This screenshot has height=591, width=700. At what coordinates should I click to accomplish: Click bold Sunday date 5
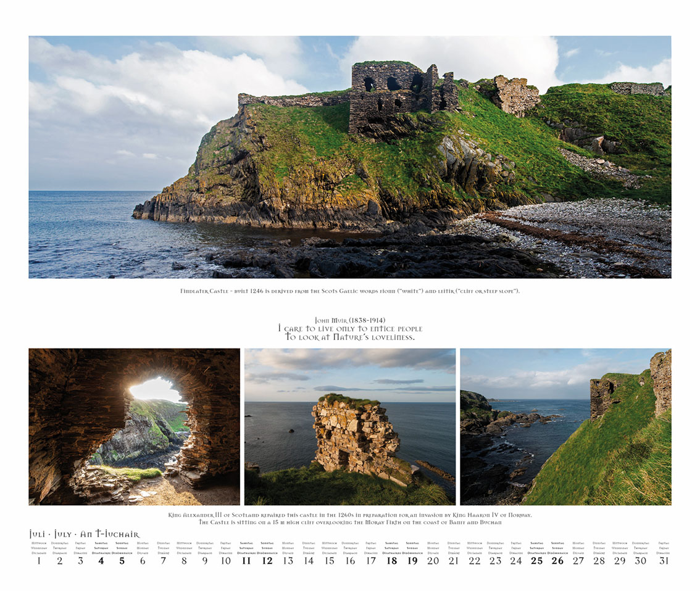pyautogui.click(x=122, y=561)
